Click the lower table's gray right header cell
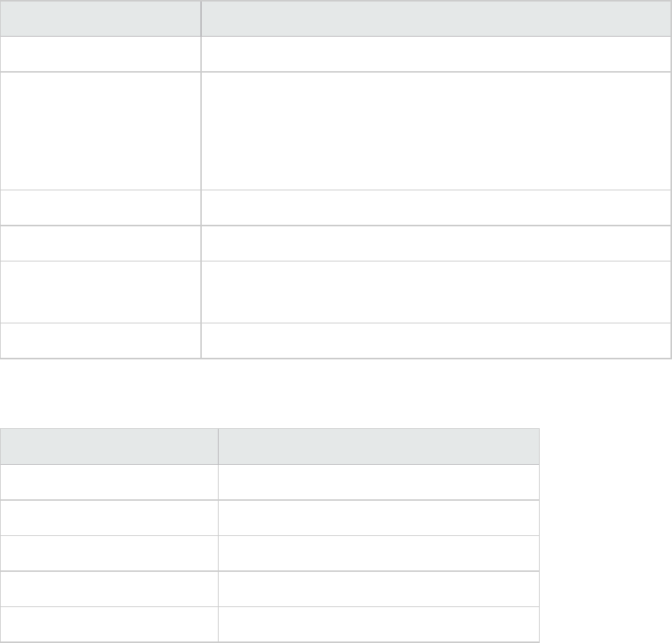The height and width of the screenshot is (643, 672). [x=379, y=447]
